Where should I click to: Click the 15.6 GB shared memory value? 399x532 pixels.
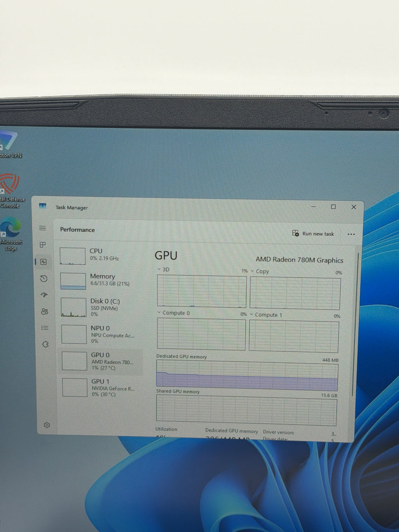(x=329, y=395)
